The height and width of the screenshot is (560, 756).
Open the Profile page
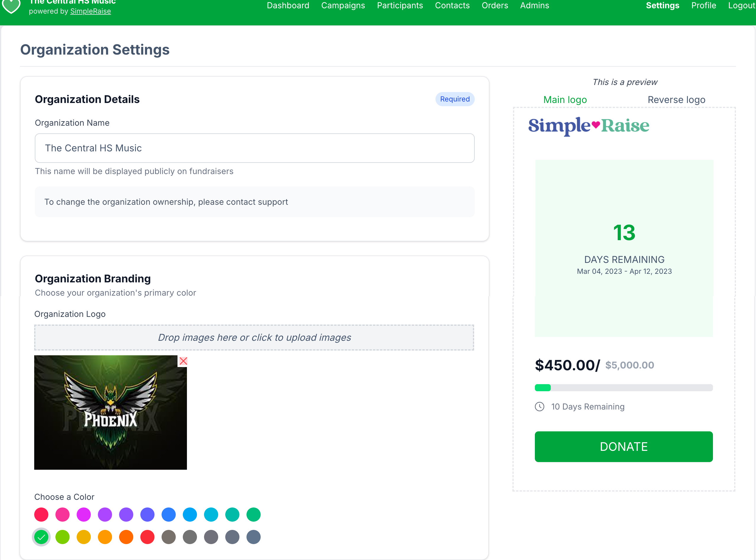[x=704, y=5]
